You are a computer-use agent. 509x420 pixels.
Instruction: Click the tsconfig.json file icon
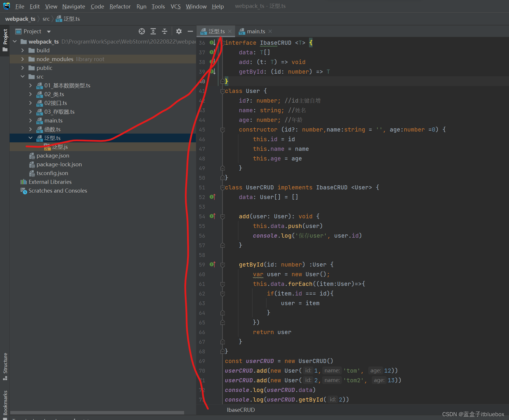(32, 173)
